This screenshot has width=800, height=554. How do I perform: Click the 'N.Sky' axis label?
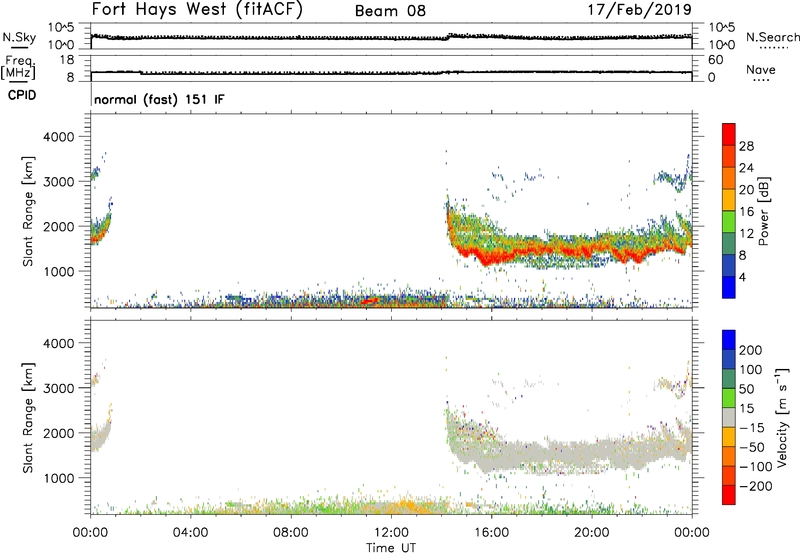point(19,37)
